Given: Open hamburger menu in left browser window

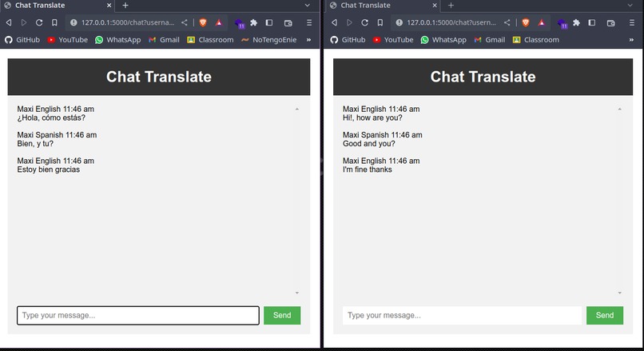Looking at the screenshot, I should 309,22.
